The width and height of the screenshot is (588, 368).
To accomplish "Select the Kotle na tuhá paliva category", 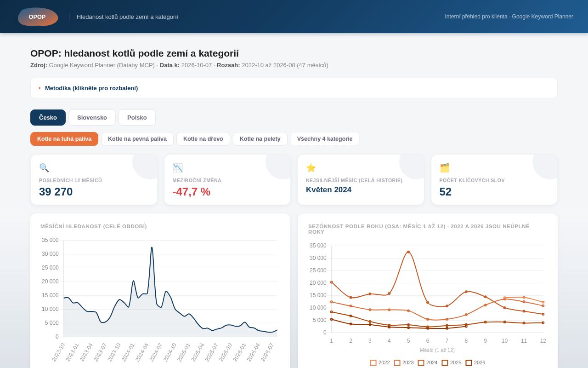I will [x=64, y=139].
